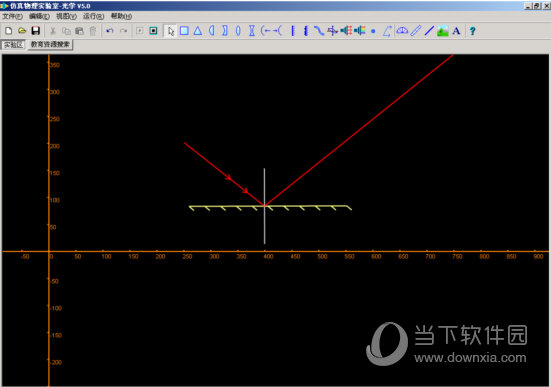Open the 运行 menu
Image resolution: width=551 pixels, height=387 pixels.
(x=93, y=16)
